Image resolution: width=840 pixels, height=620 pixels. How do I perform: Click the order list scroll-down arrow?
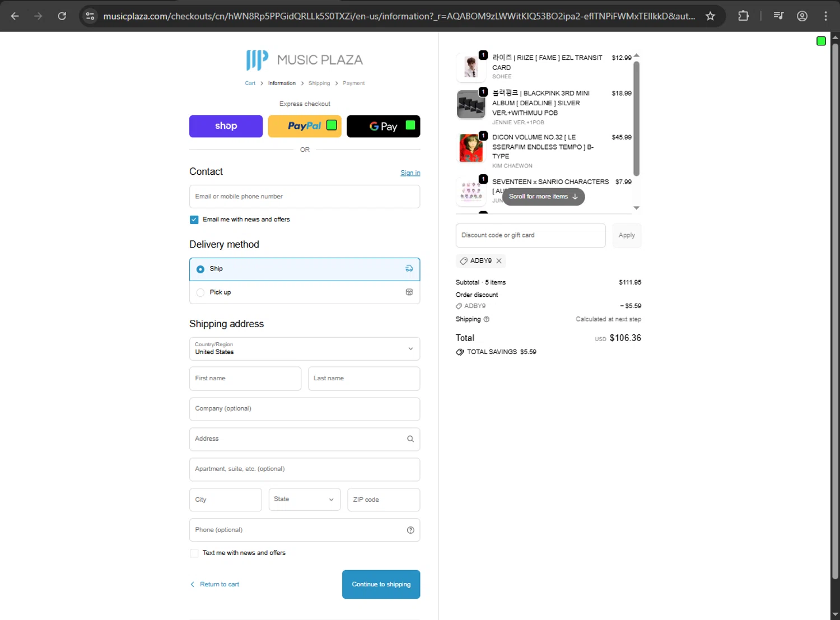636,208
